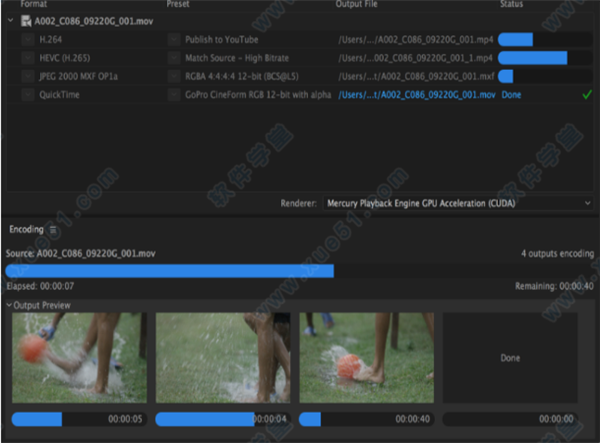
Task: Click the Done preview tile
Action: point(510,357)
